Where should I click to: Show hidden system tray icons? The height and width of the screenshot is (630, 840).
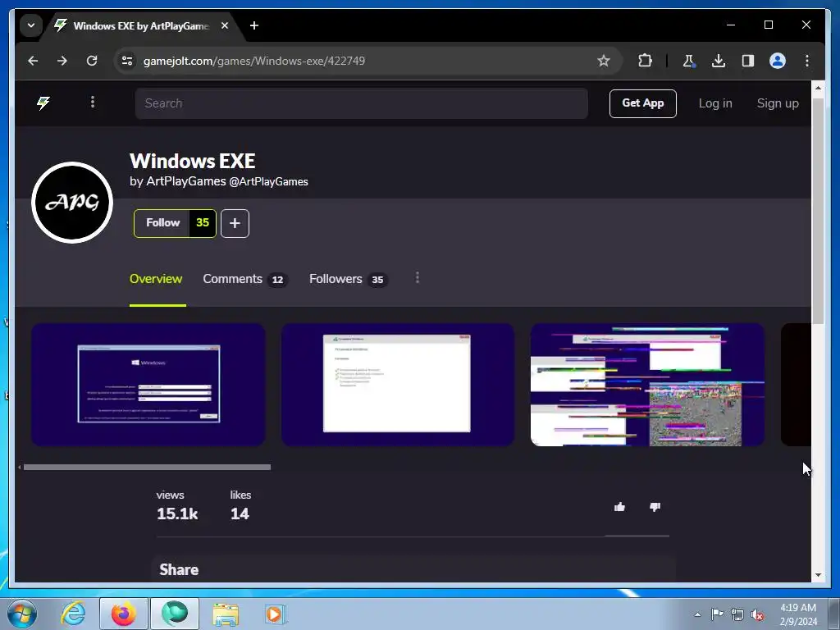697,614
